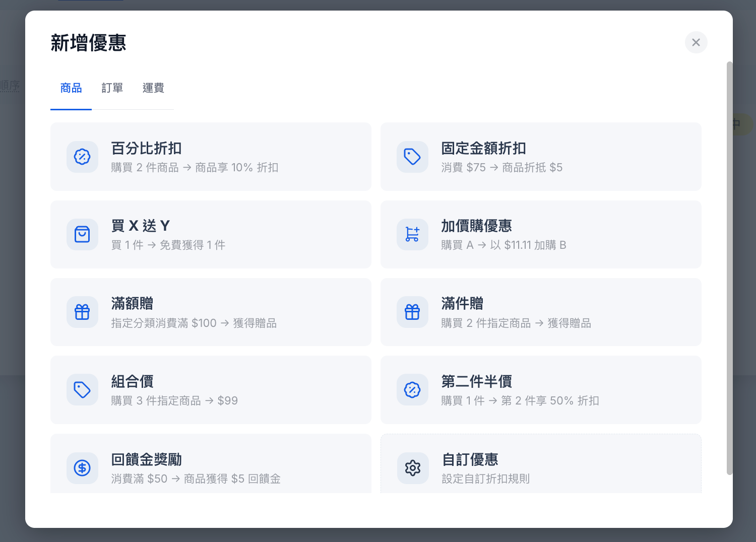Click the shopping bag icon for 買 X 送 Y
The width and height of the screenshot is (756, 542).
tap(82, 234)
